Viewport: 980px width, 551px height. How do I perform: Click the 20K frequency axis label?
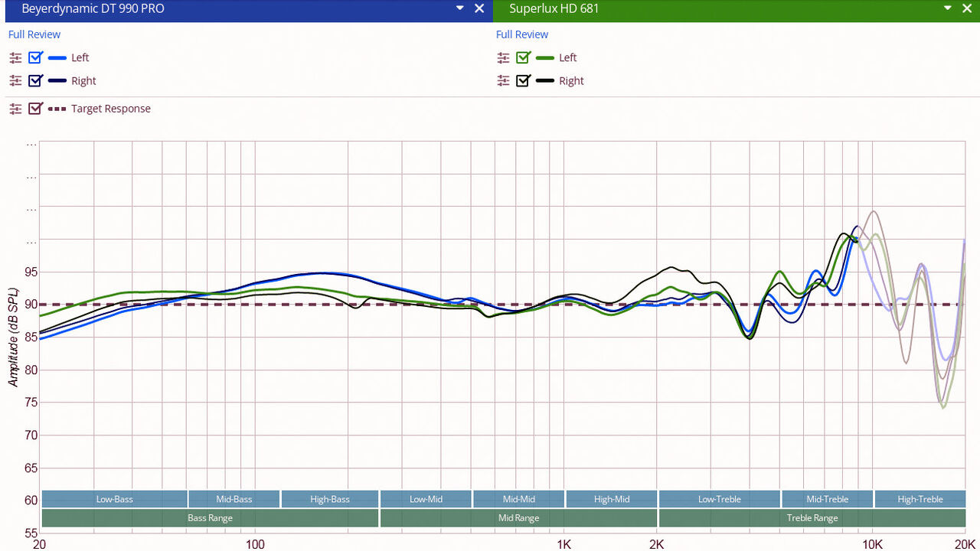pyautogui.click(x=964, y=544)
